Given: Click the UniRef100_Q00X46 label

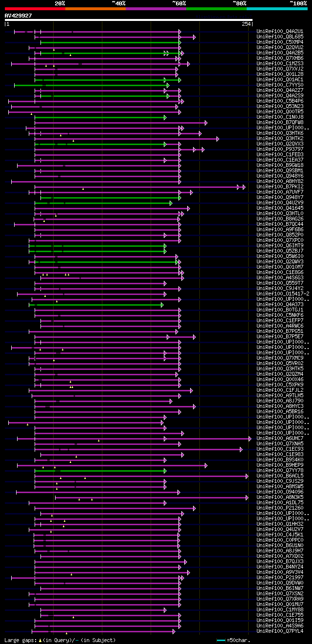Looking at the screenshot, I should (280, 379).
